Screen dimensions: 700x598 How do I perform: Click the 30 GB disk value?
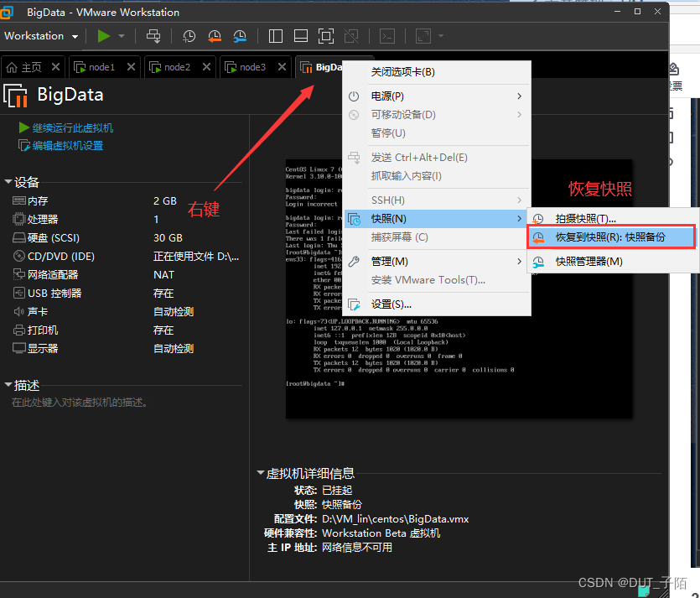168,238
